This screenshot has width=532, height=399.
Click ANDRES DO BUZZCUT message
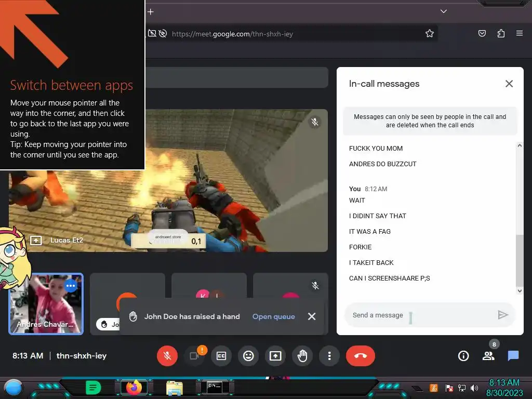pyautogui.click(x=382, y=164)
